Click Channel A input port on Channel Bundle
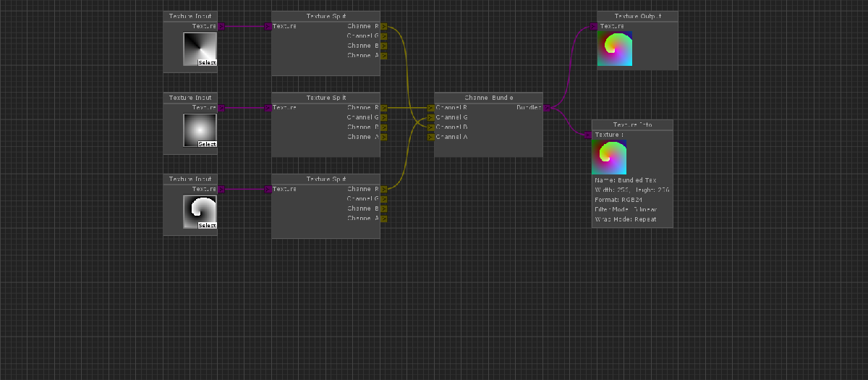This screenshot has width=868, height=380. [431, 137]
